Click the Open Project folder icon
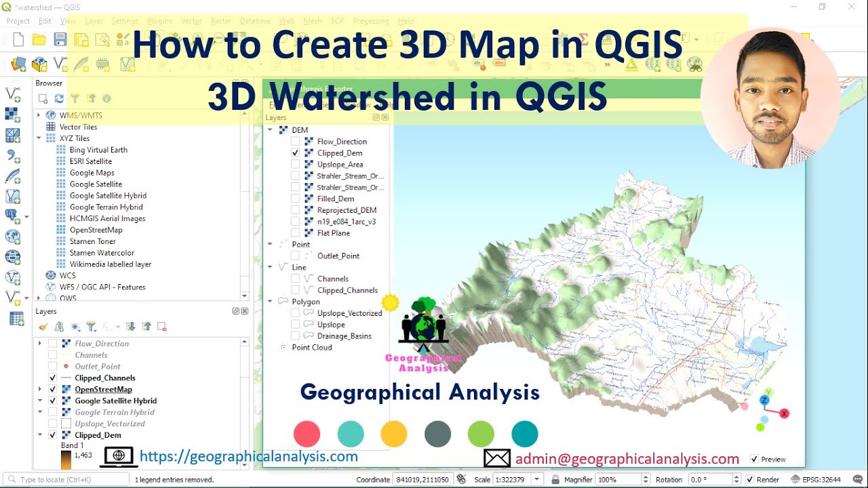Viewport: 868px width, 488px height. (39, 40)
